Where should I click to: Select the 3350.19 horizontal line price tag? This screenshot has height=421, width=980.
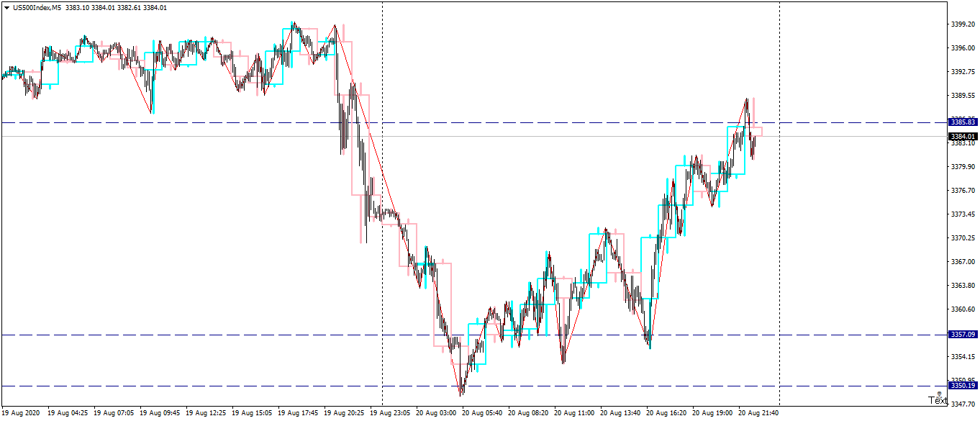(963, 386)
